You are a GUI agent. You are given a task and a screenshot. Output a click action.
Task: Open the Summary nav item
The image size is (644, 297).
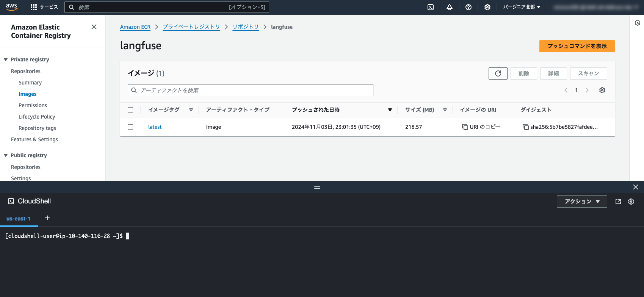coord(30,83)
